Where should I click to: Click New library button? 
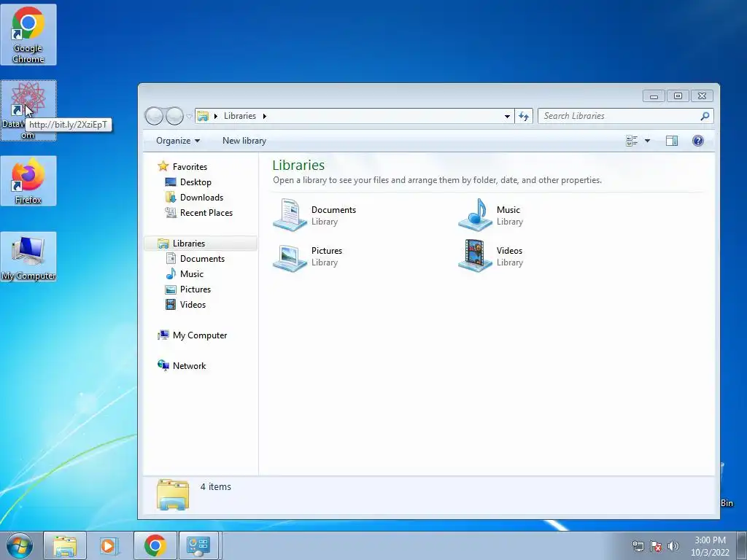coord(244,141)
